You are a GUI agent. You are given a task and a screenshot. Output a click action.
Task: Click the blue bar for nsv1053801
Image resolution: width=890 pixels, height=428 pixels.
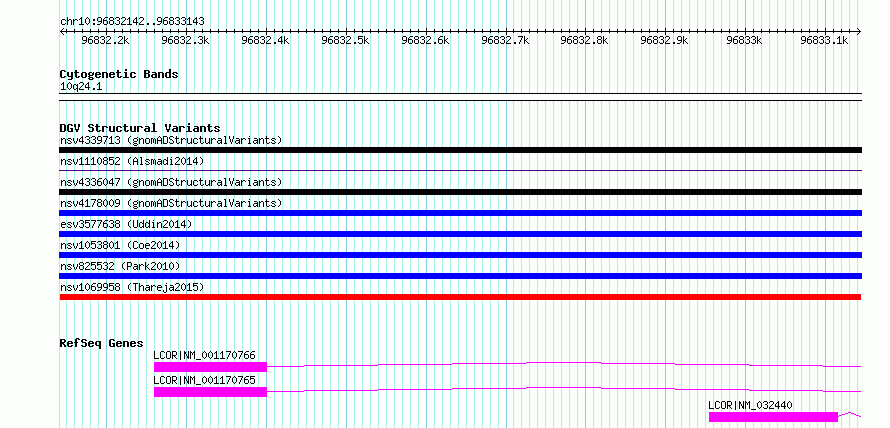[x=460, y=255]
